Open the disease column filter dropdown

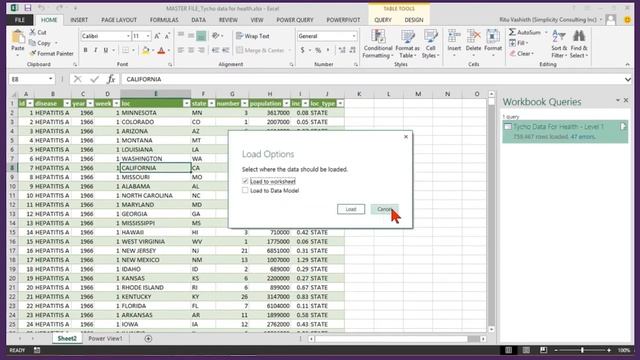pos(67,104)
